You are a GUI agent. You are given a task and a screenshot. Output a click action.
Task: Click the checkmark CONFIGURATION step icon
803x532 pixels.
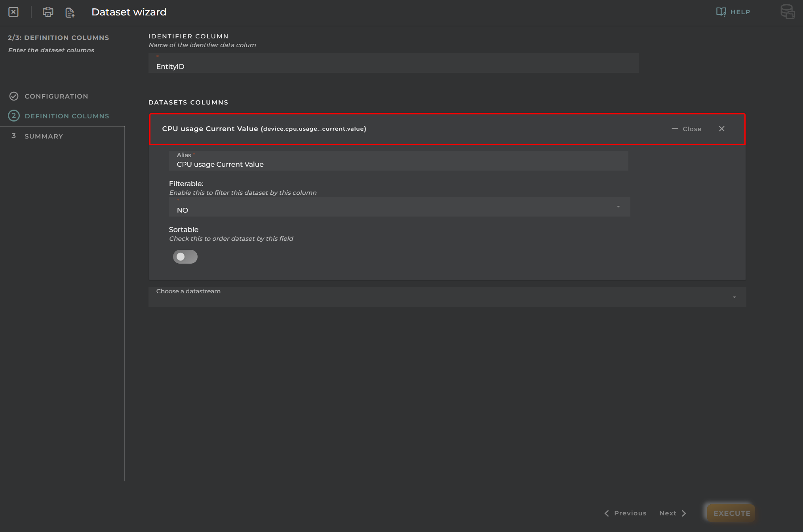tap(13, 96)
